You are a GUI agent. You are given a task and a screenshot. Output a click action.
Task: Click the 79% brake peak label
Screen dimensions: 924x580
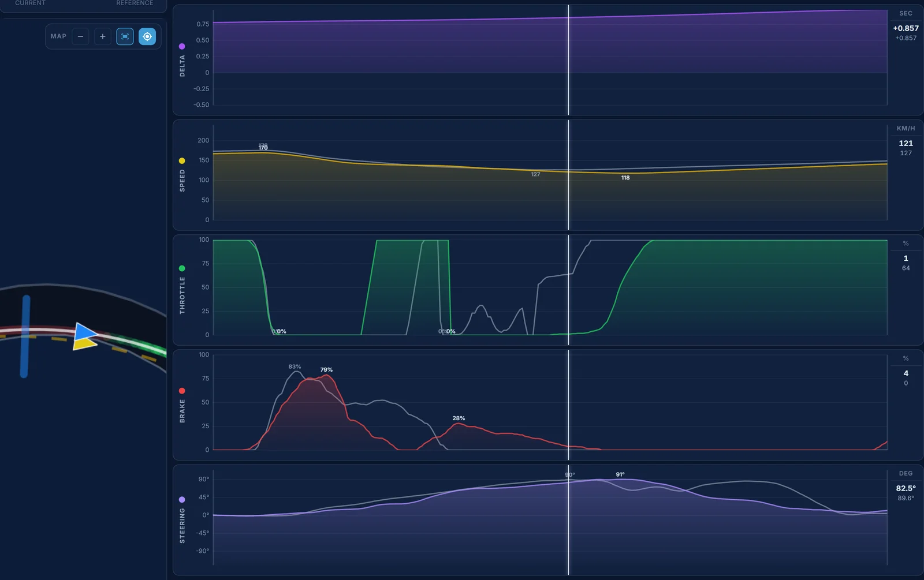tap(326, 370)
